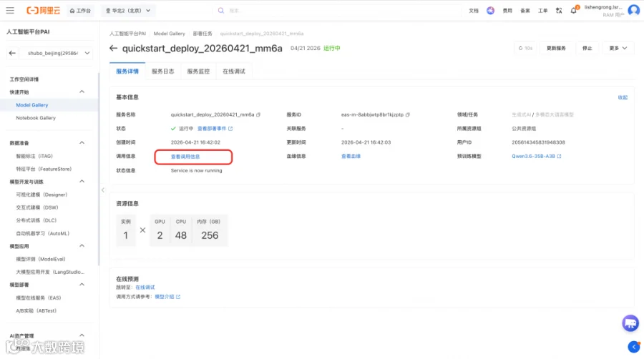Click the 更新服务 button

(556, 48)
